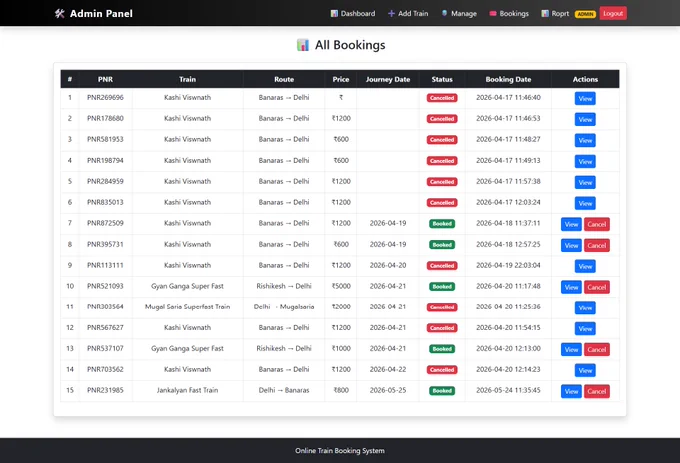Click the Booking Date column header
The image size is (680, 463).
coord(508,79)
